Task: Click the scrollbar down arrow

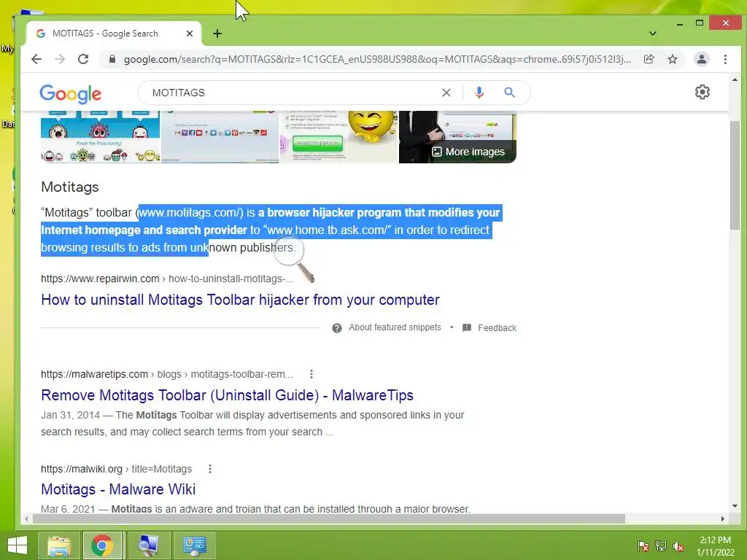Action: click(735, 506)
